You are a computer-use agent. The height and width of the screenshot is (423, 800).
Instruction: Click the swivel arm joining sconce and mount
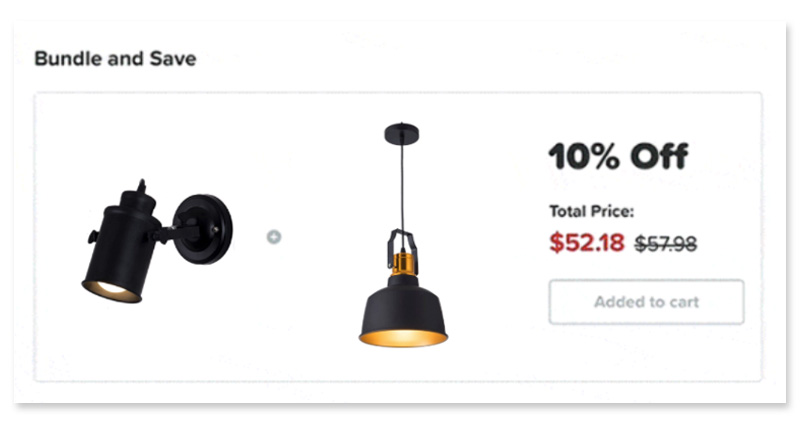pos(171,234)
